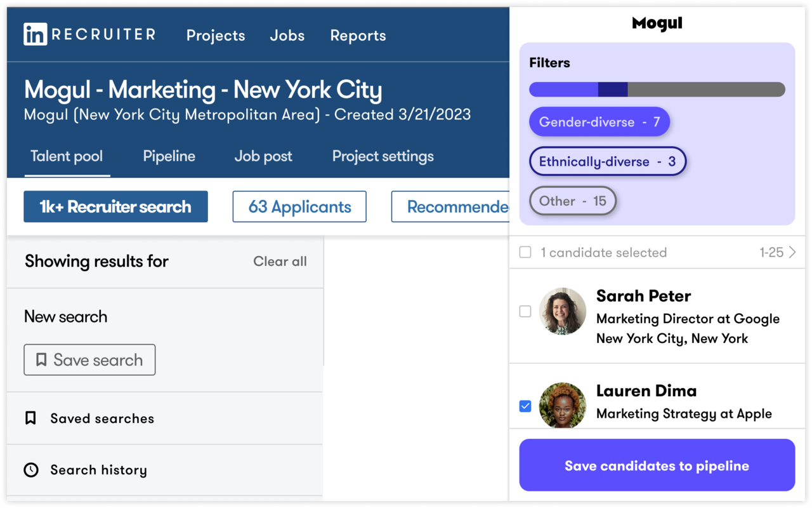Switch to the Pipeline tab
This screenshot has width=812, height=508.
pyautogui.click(x=169, y=156)
